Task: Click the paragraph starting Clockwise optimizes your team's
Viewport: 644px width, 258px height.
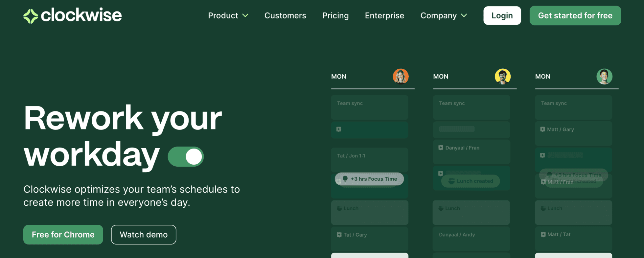Action: click(x=131, y=196)
